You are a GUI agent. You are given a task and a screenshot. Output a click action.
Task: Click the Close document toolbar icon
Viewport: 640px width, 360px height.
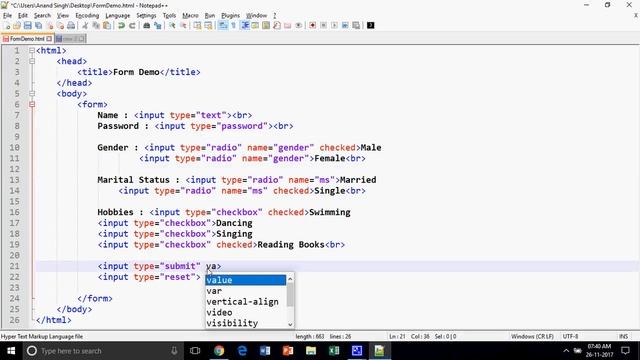point(50,25)
